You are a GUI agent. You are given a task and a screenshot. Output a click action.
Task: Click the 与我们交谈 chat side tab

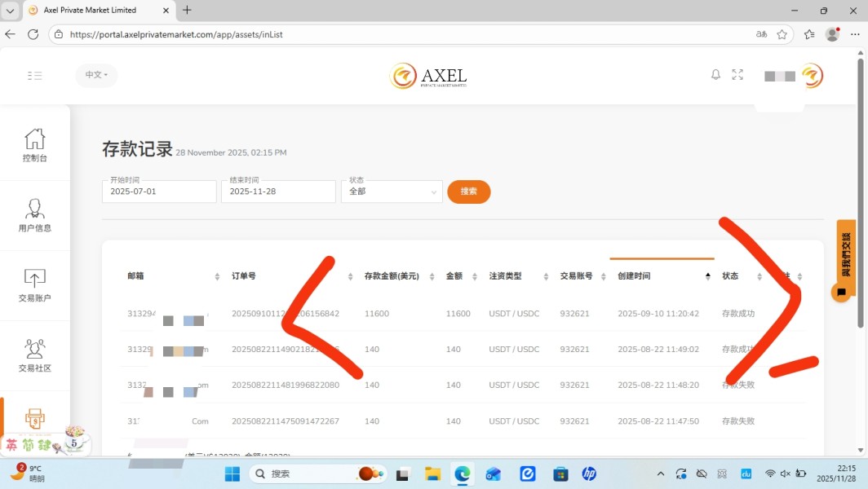pos(846,253)
